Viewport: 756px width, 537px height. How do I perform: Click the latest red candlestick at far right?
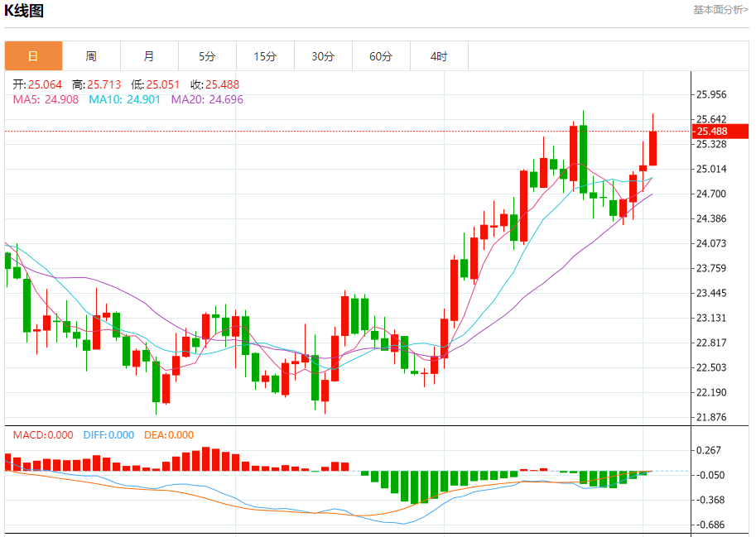point(652,148)
